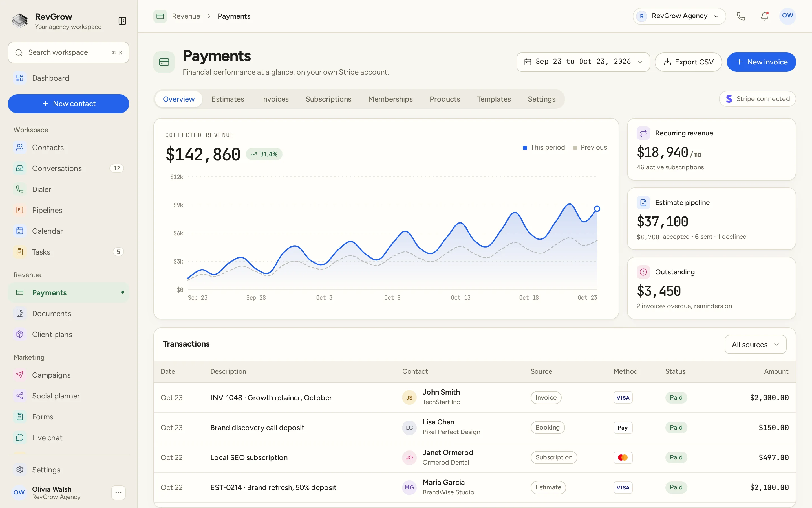Open notifications bell icon
Screen dimensions: 812x508
[x=764, y=16]
